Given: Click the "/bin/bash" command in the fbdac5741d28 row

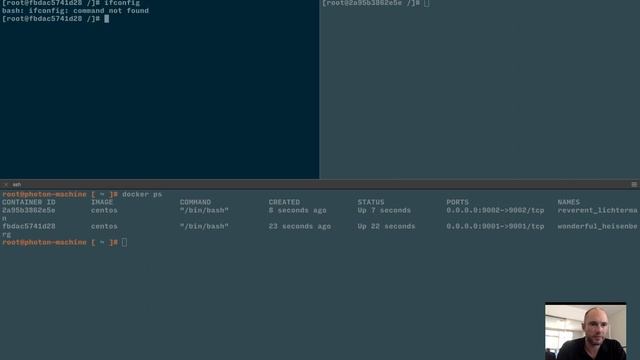Looking at the screenshot, I should tap(204, 226).
